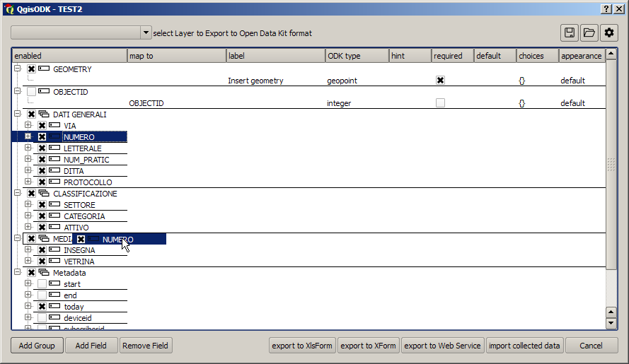Uncheck the NUM_PRATIC field checkbox
The width and height of the screenshot is (629, 364).
point(42,160)
